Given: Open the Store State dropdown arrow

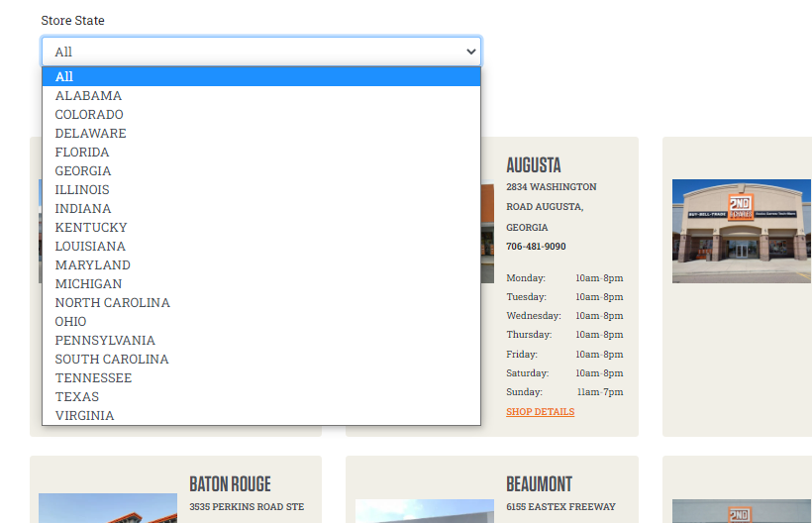Looking at the screenshot, I should click(470, 52).
